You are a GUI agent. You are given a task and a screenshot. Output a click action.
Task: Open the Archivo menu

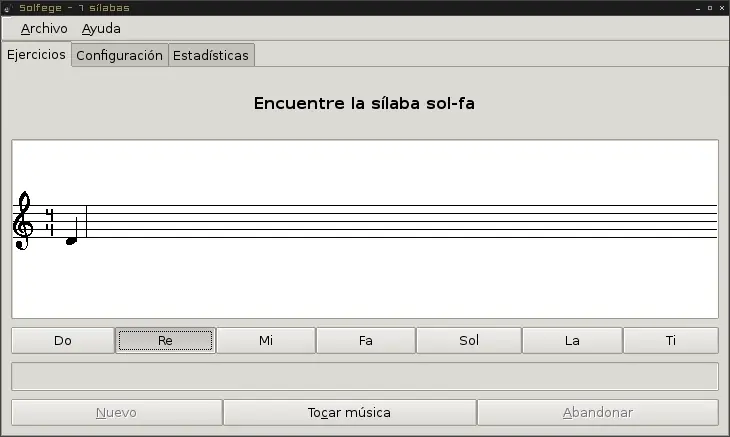point(43,28)
